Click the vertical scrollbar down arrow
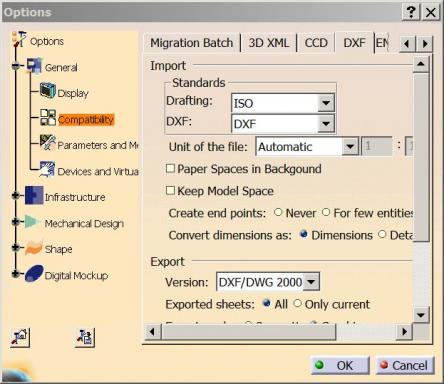444x384 pixels. [x=421, y=314]
